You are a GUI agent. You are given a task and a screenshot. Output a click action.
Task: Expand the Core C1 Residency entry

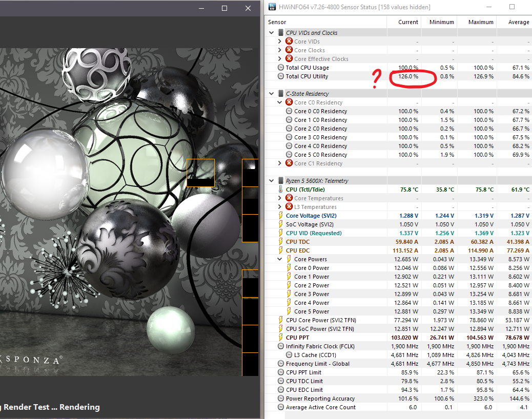point(279,163)
